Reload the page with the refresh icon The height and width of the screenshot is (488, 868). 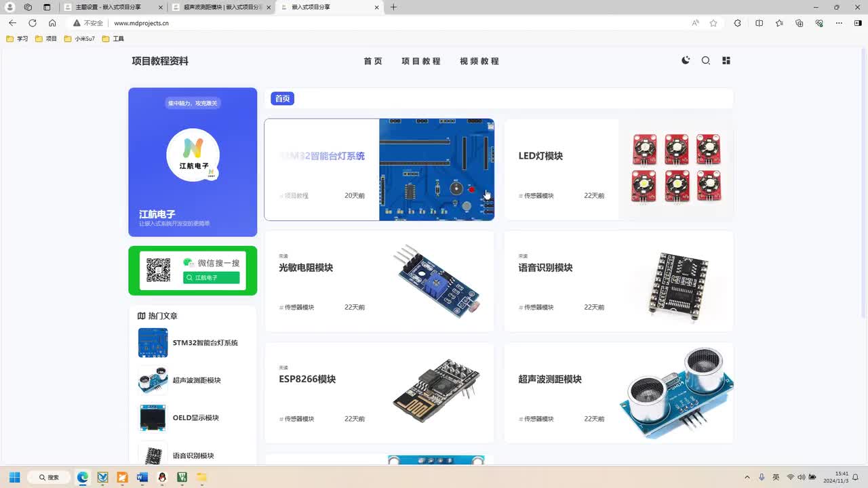(32, 23)
